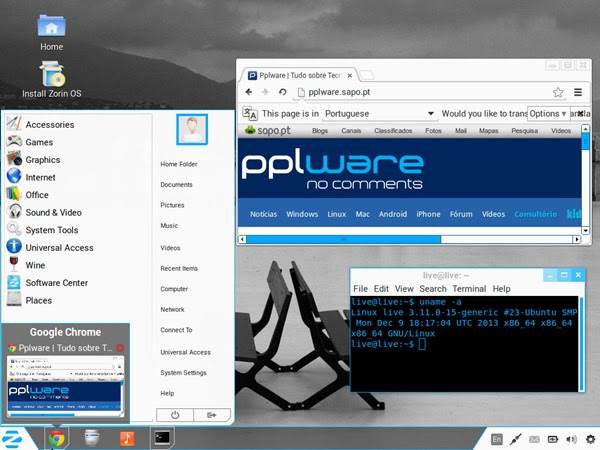
Task: Click the terminal vertical scrollbar
Action: (581, 344)
